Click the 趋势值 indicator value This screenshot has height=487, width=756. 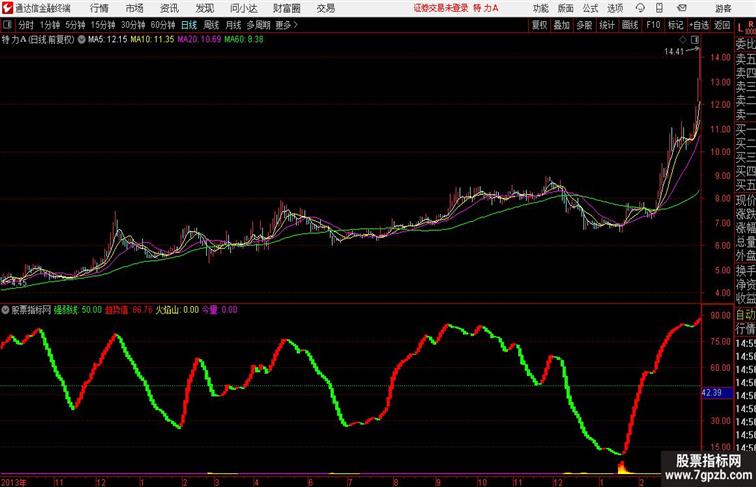point(129,310)
